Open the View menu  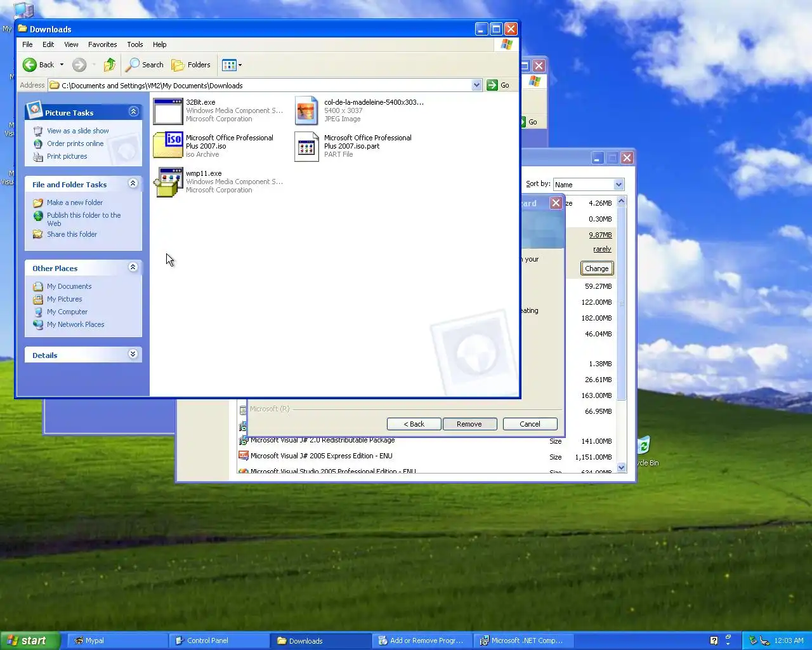(71, 44)
